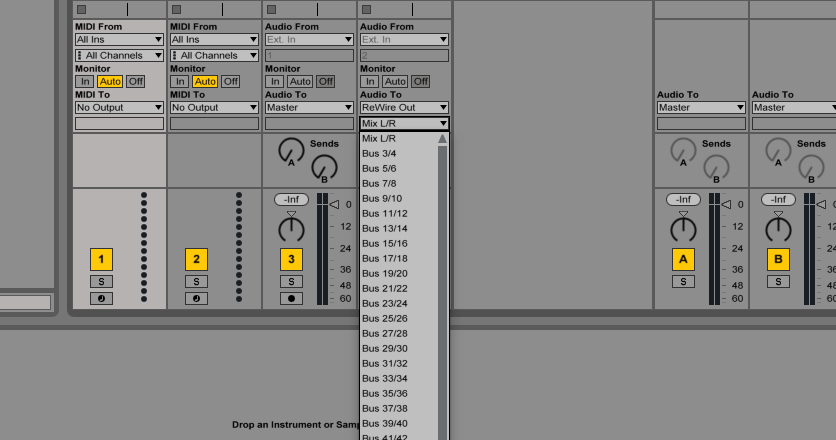The image size is (836, 440).
Task: Set track 2 monitor to In
Action: pos(179,82)
